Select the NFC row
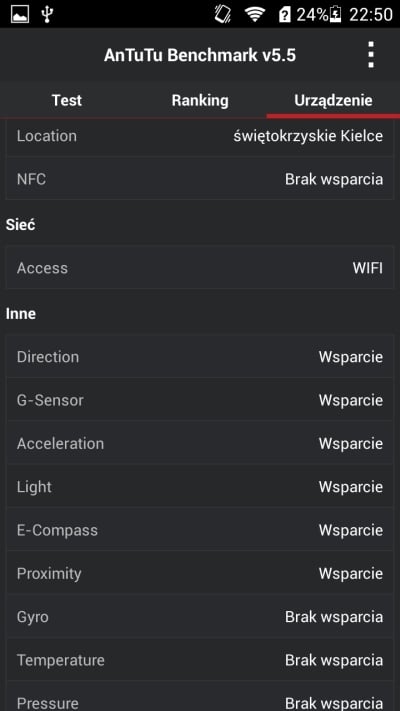The image size is (400, 711). (x=200, y=179)
